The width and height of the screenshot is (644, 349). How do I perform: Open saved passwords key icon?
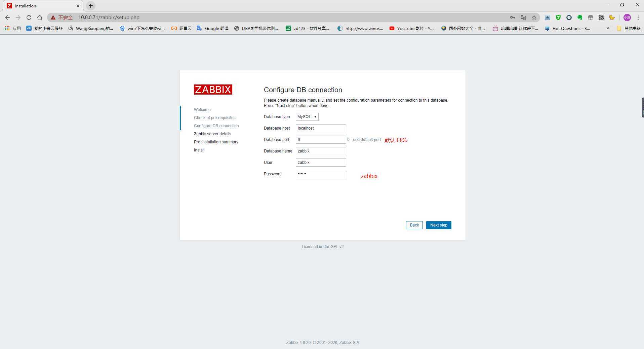point(513,18)
